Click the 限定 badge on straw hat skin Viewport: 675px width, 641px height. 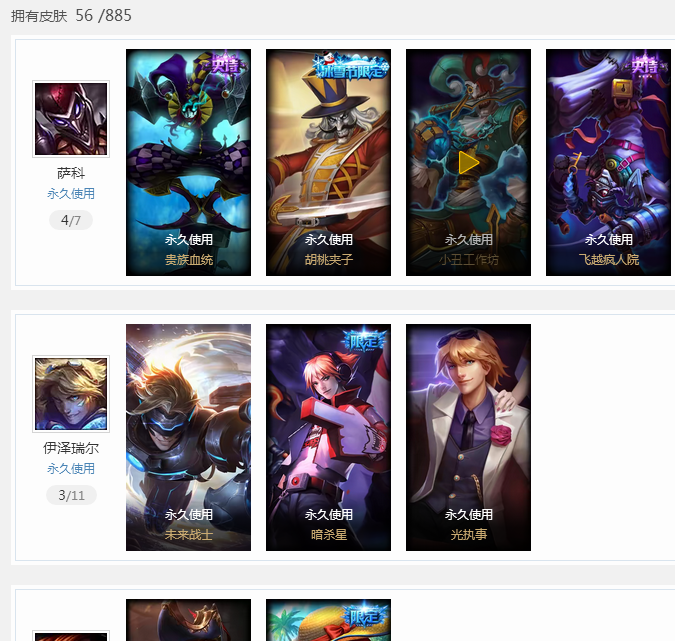[364, 615]
